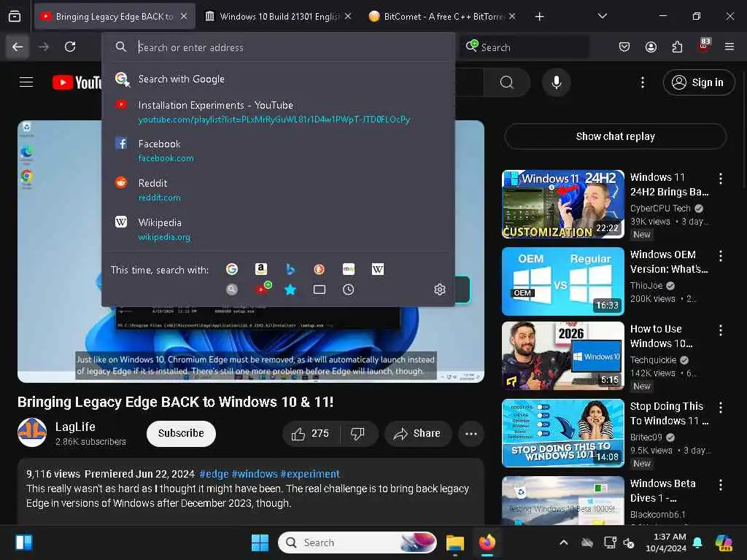Open the Extensions puzzle icon

point(677,47)
